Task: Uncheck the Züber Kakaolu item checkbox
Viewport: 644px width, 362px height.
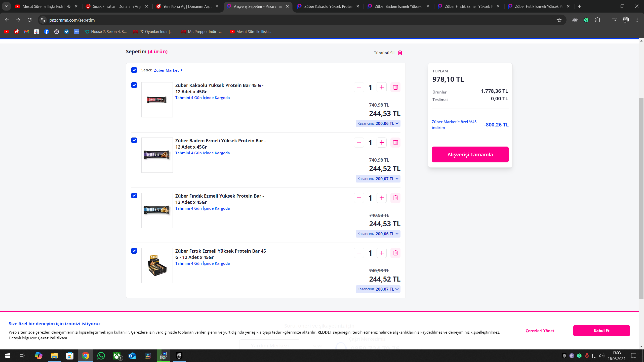Action: click(134, 85)
